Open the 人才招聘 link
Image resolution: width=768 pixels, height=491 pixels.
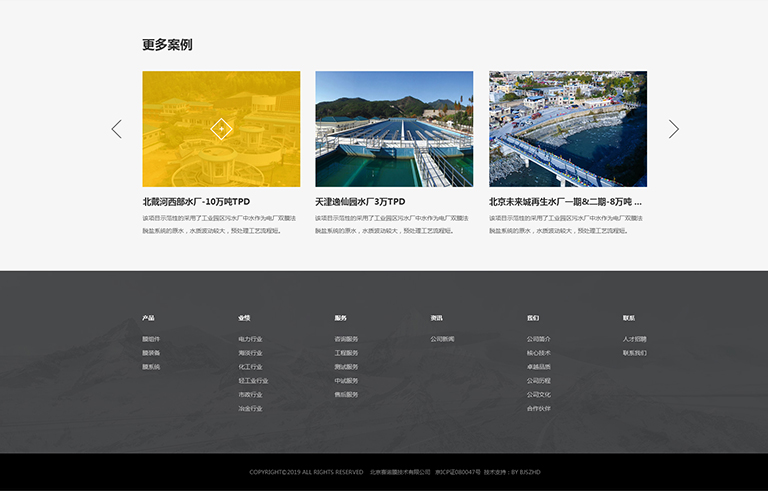pos(634,339)
